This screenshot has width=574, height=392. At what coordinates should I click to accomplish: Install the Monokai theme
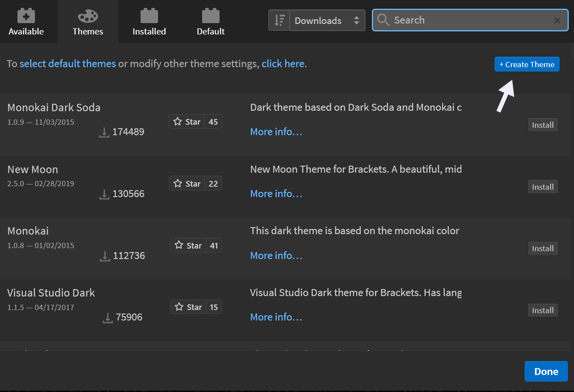[x=543, y=249]
